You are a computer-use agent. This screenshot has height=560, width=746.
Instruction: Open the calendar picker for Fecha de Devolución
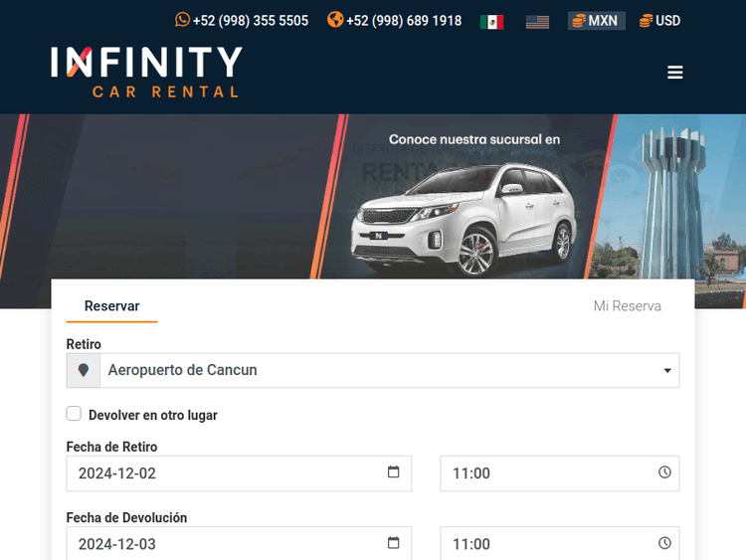pos(394,543)
